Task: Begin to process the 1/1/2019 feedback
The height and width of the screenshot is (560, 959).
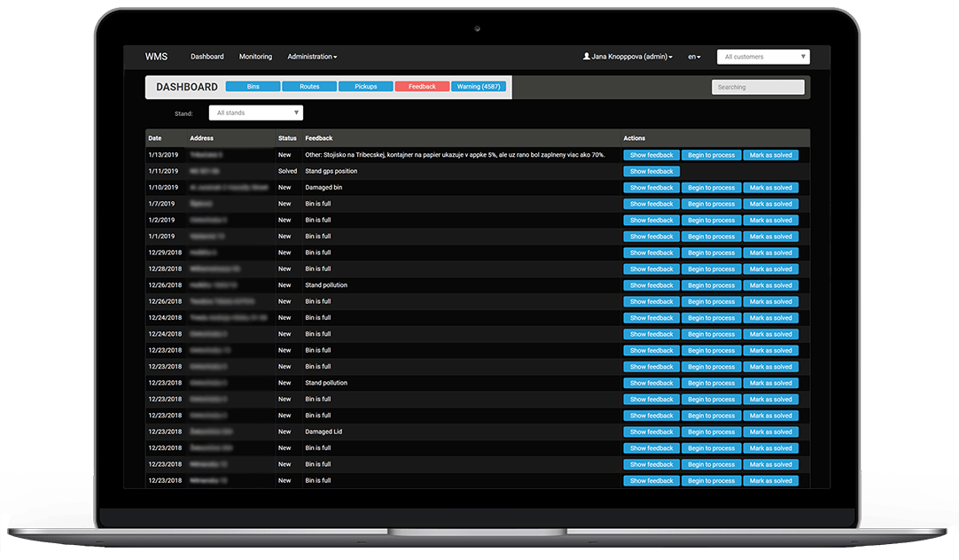Action: (712, 237)
